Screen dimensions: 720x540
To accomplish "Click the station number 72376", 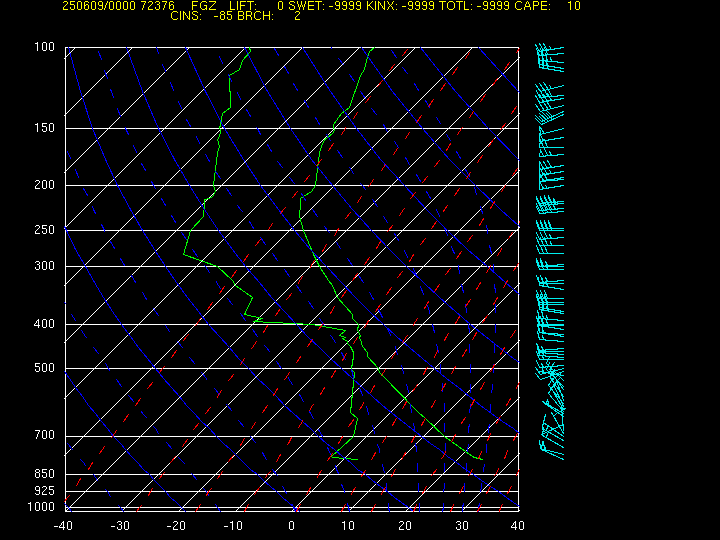I will click(x=158, y=6).
